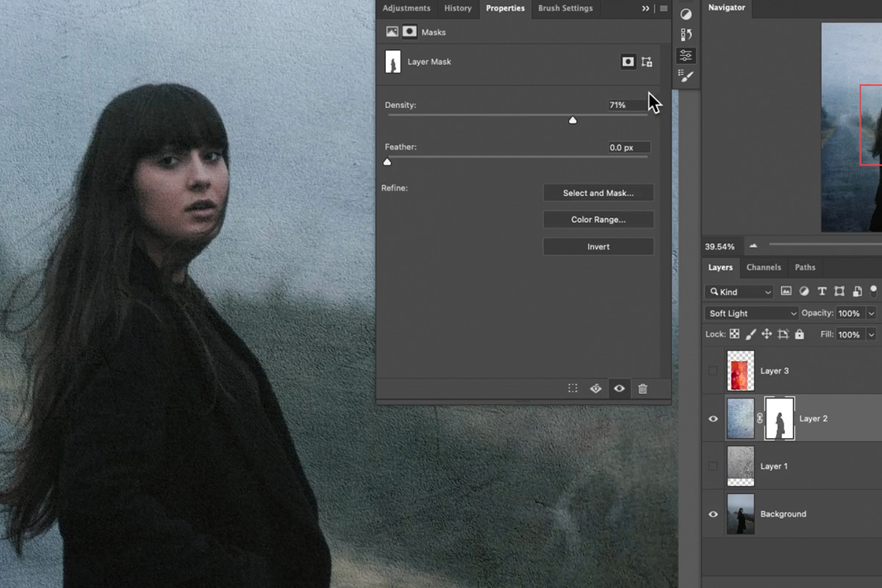Switch to the Channels tab
The width and height of the screenshot is (882, 588).
point(764,268)
